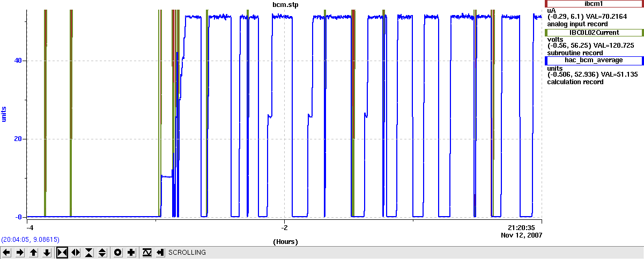Click the vertical zoom-in hourglass icon
The width and height of the screenshot is (644, 259).
pos(89,252)
